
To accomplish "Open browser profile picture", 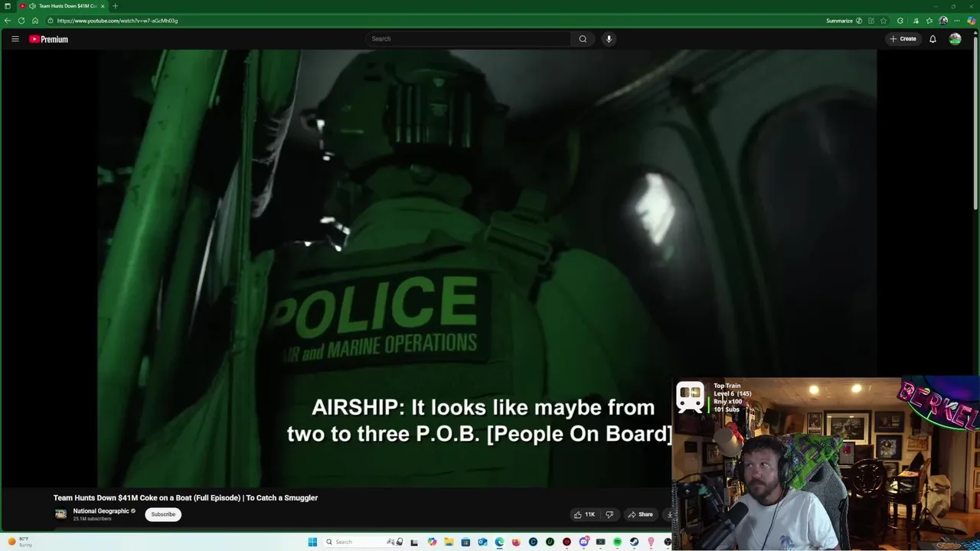I will pos(943,21).
